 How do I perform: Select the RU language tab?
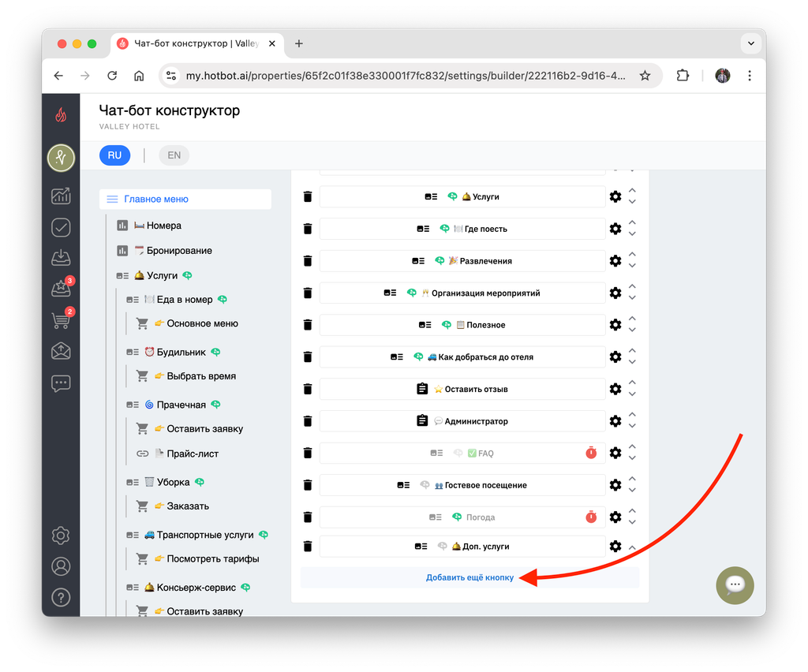pos(114,155)
